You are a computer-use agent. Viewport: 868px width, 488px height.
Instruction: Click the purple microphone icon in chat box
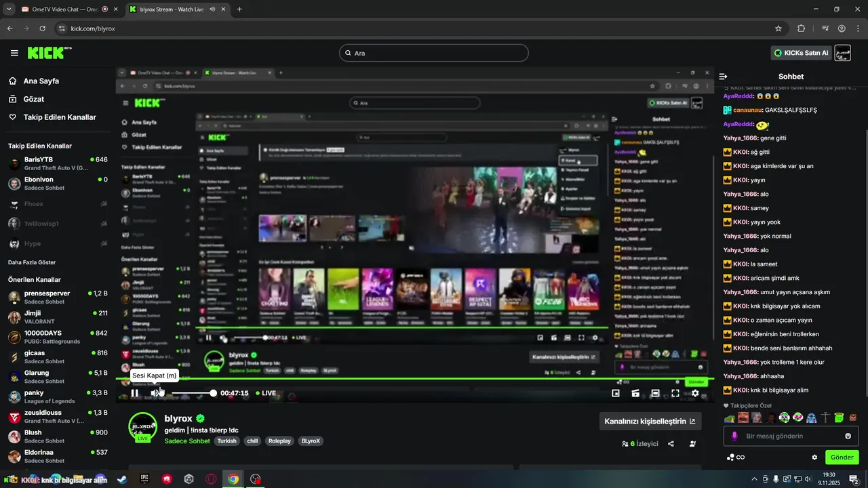[x=734, y=436]
